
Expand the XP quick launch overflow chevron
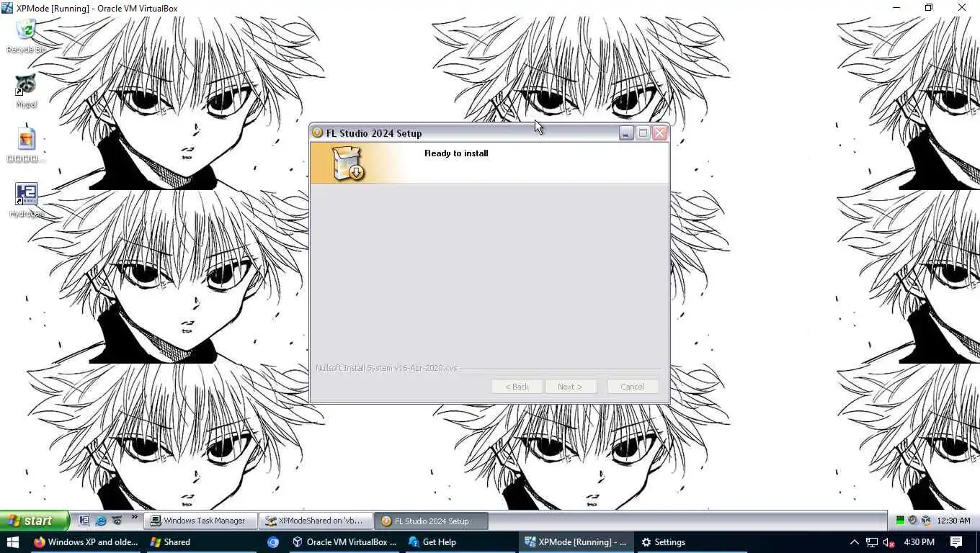[134, 518]
